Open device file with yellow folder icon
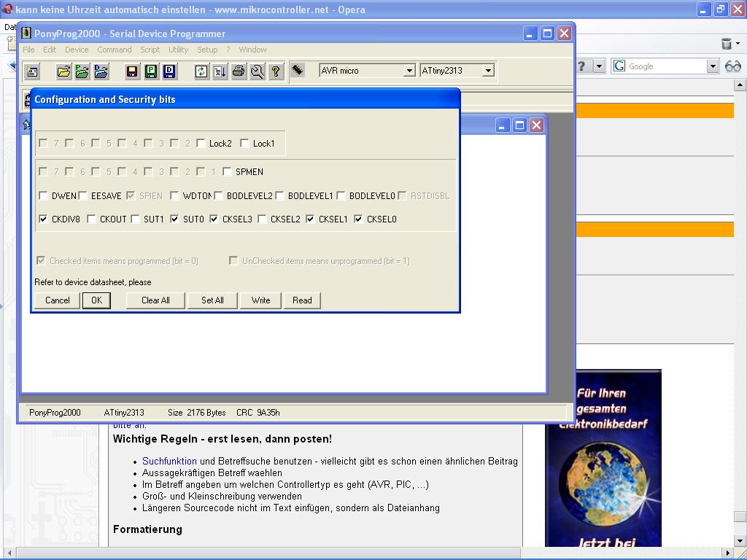The image size is (747, 560). [x=63, y=71]
